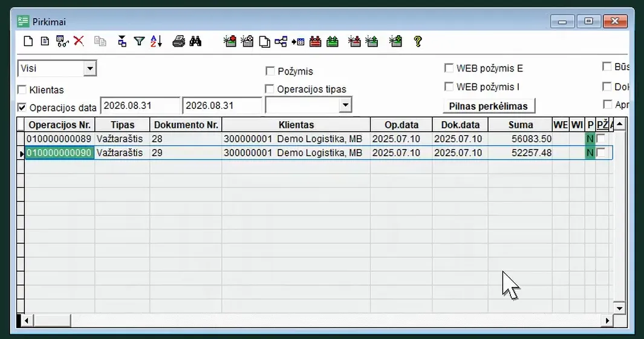The width and height of the screenshot is (644, 339).
Task: Tick the PŽ checkbox for operation 010000000090
Action: 601,153
